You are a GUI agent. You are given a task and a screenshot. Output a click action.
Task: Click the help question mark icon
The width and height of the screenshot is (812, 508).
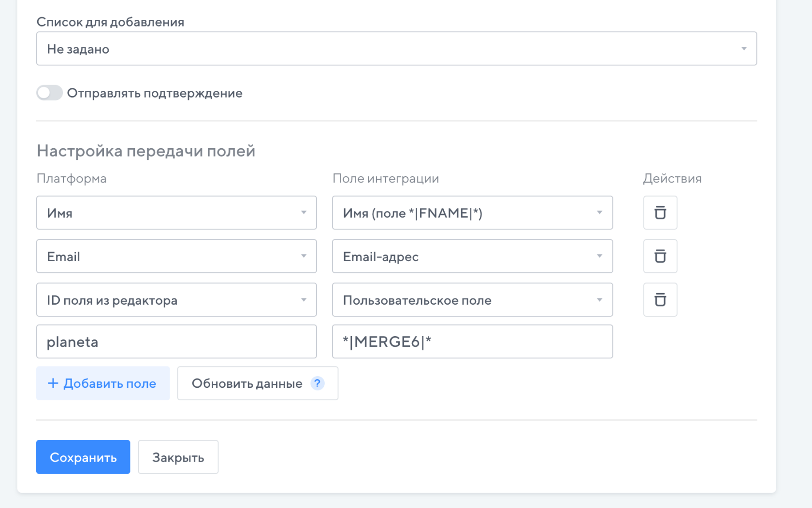[x=317, y=383]
